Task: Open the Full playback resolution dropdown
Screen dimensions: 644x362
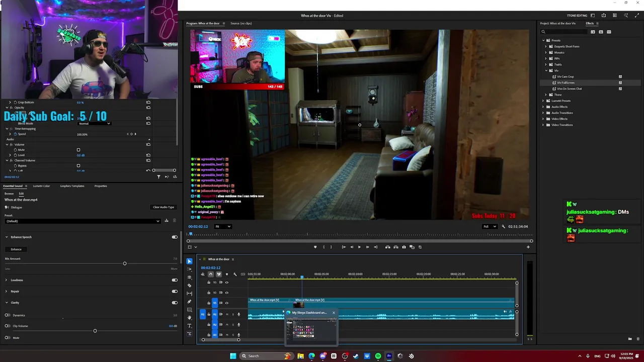Action: pyautogui.click(x=490, y=226)
